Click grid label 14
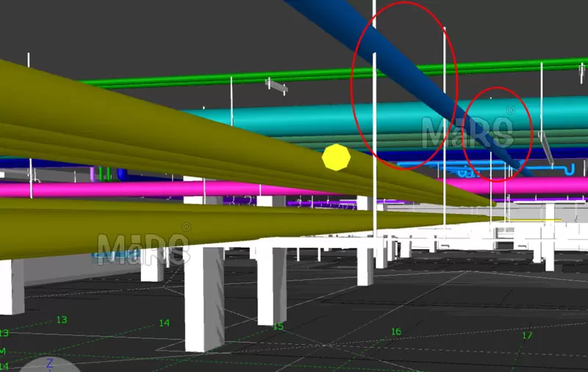This screenshot has width=588, height=372. tap(164, 323)
